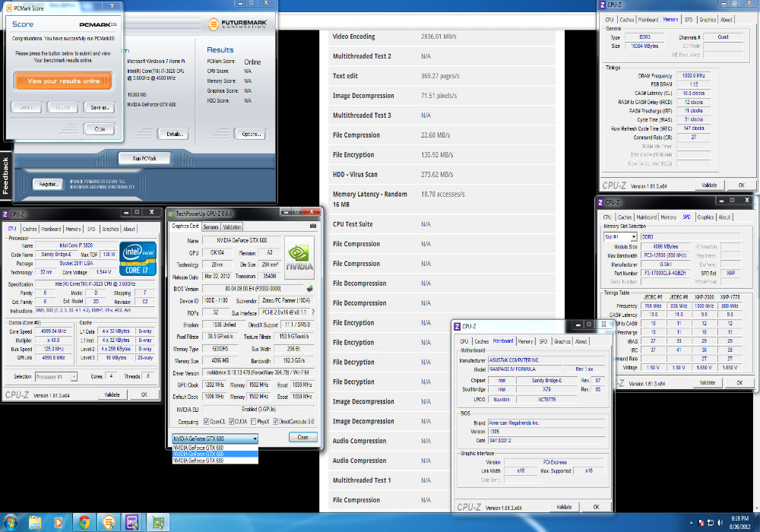Switch to purple CPU-Z taskbar icon

[132, 522]
